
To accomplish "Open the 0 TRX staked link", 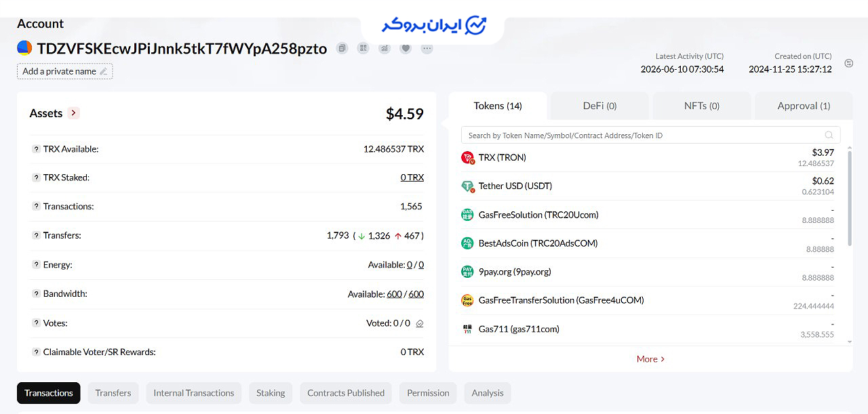I will pyautogui.click(x=412, y=178).
